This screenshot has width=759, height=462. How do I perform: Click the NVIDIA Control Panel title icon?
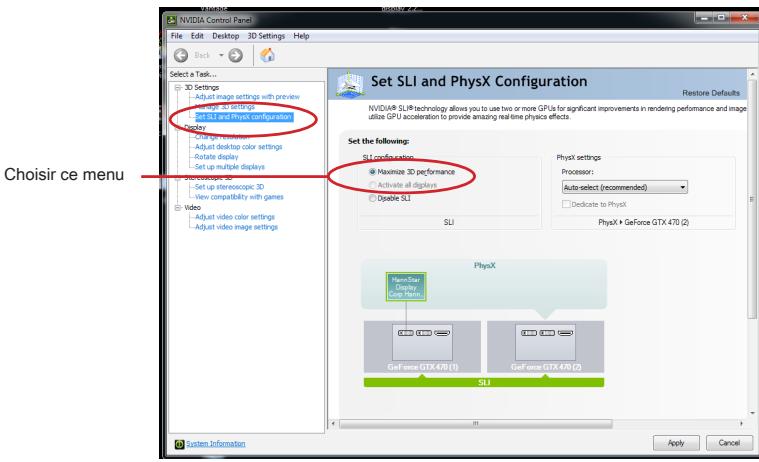(x=171, y=20)
